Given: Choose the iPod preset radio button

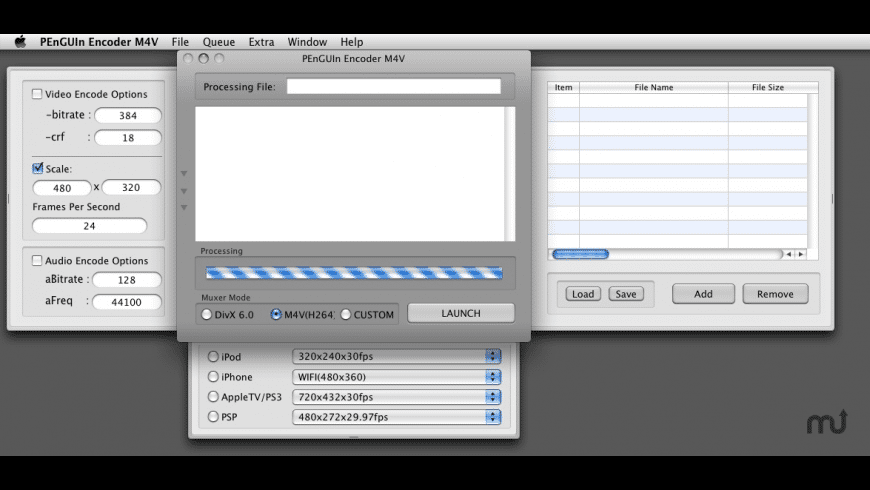Looking at the screenshot, I should tap(213, 356).
